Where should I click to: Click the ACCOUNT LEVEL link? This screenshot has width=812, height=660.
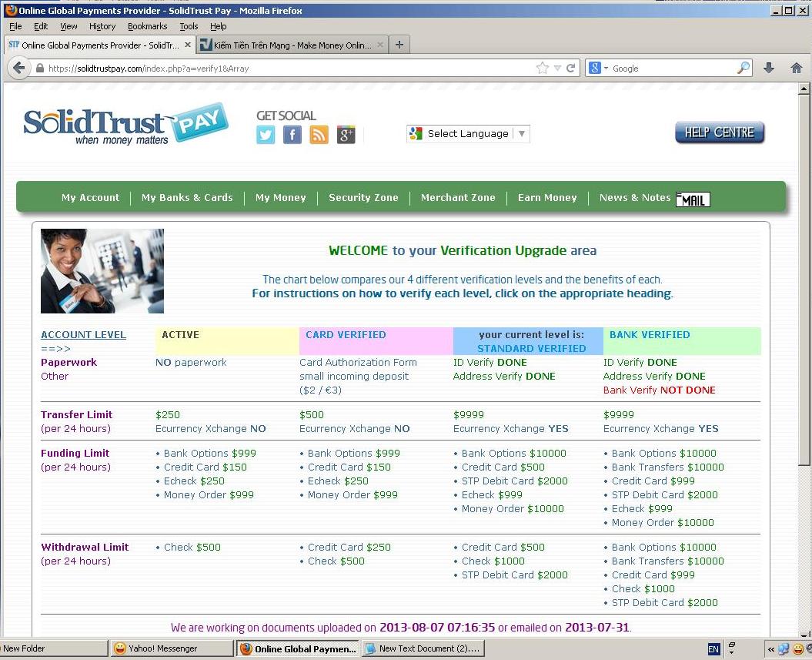click(83, 335)
